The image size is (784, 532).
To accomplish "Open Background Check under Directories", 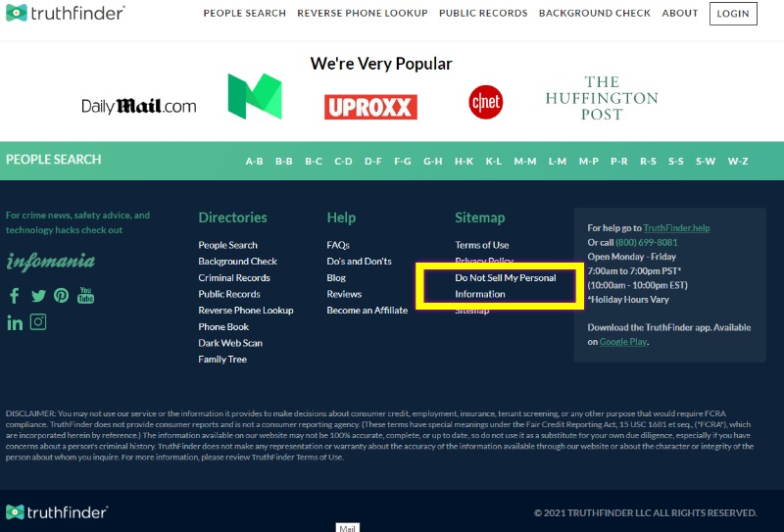I will coord(237,262).
